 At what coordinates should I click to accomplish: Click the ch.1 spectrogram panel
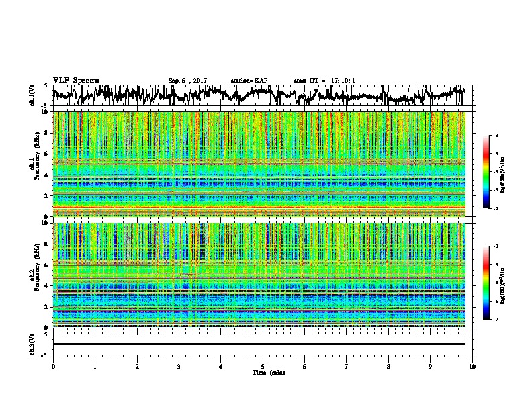pyautogui.click(x=259, y=164)
